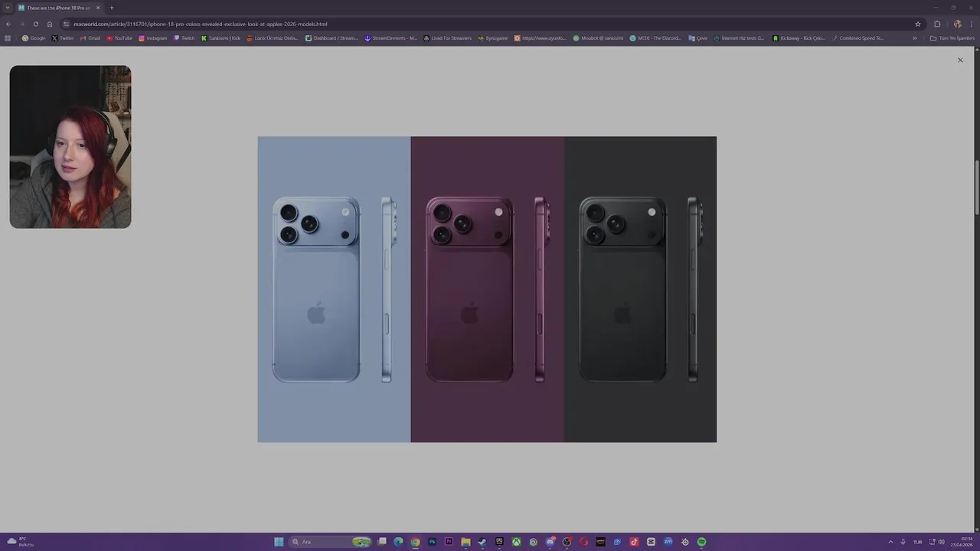The width and height of the screenshot is (980, 551).
Task: Open the Byingame bookmark
Action: click(x=493, y=37)
